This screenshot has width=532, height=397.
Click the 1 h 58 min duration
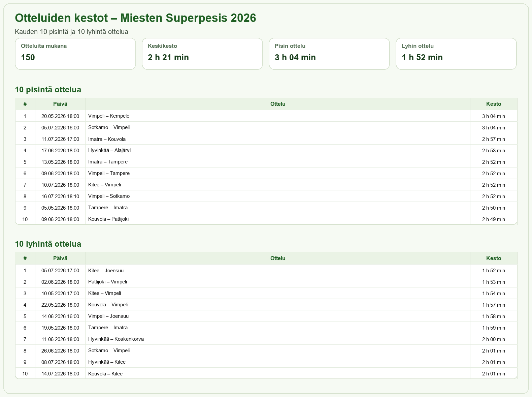[494, 316]
